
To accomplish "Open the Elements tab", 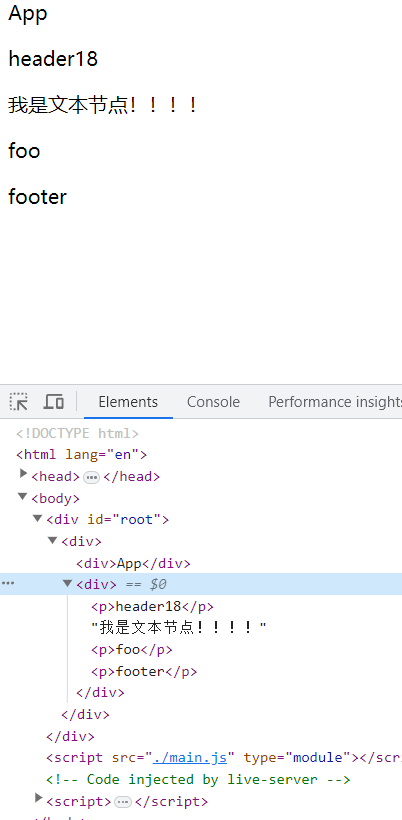I will tap(128, 402).
